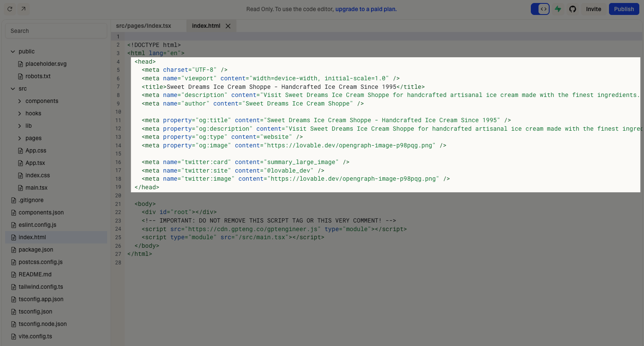Click the Invite button
The width and height of the screenshot is (644, 346).
point(594,9)
